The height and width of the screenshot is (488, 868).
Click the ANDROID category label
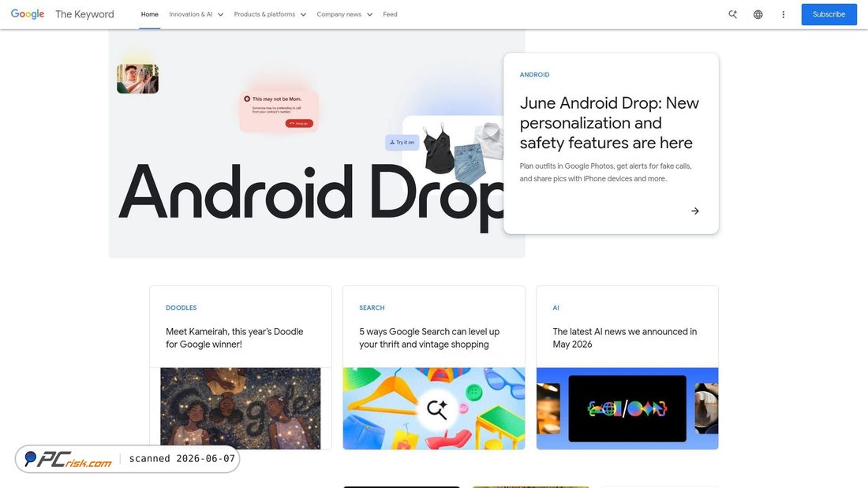coord(534,75)
